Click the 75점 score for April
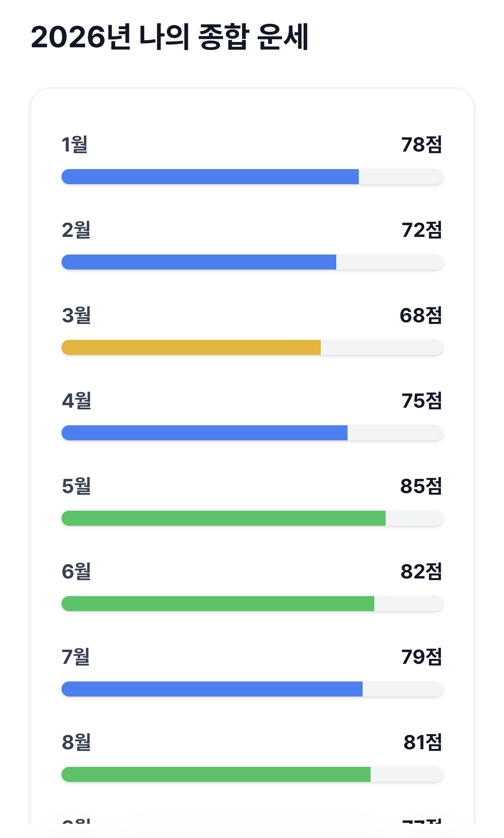Viewport: 504px width, 838px height. click(x=421, y=402)
